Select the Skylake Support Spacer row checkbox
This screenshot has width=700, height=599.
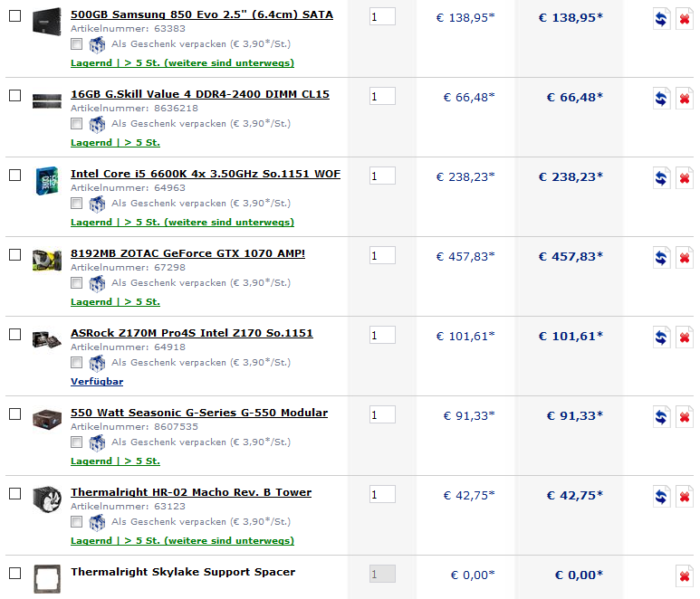(15, 573)
